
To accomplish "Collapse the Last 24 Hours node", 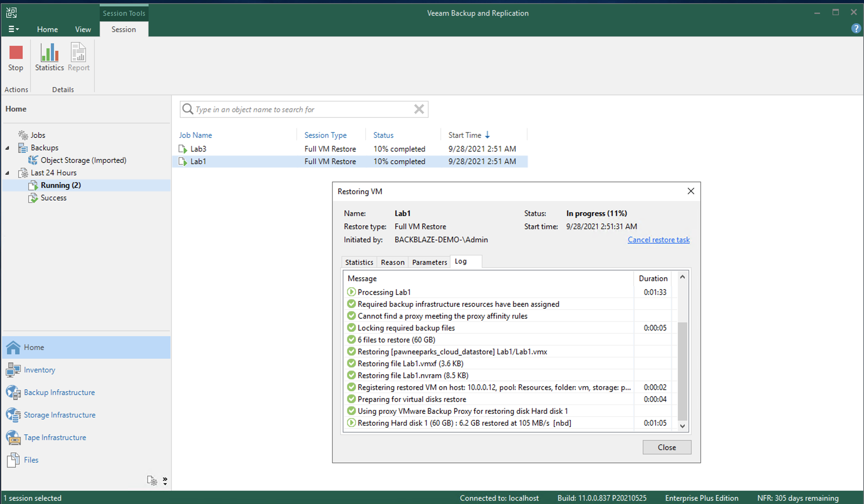I will (x=7, y=173).
